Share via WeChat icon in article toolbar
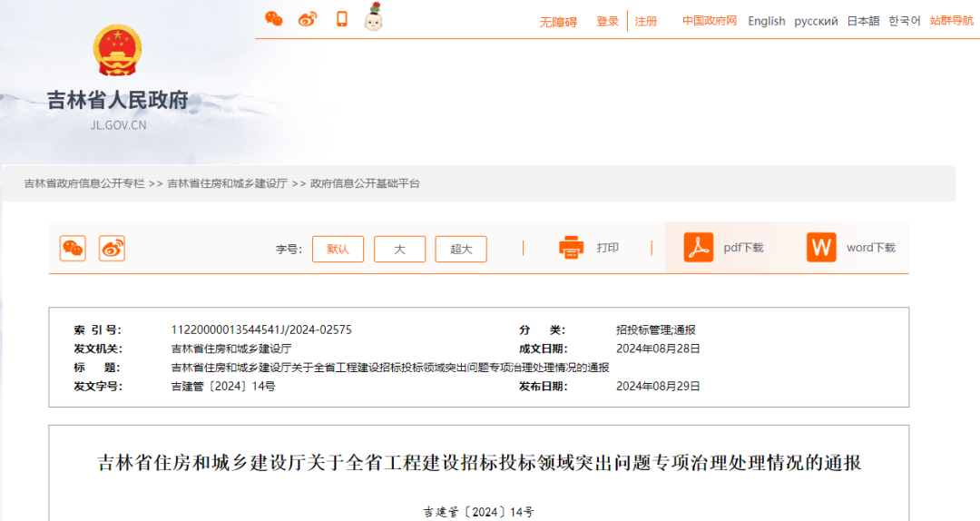Screen dimensions: 980x521 pyautogui.click(x=73, y=248)
